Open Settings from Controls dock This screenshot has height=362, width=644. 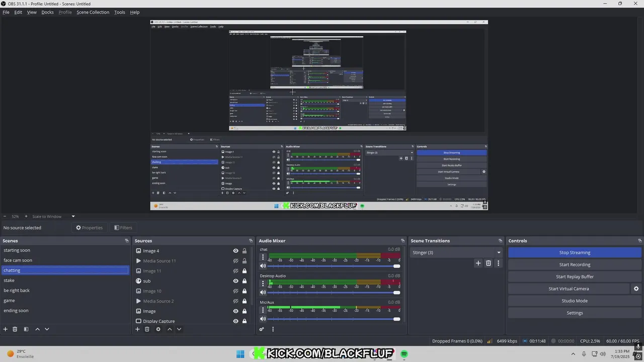tap(575, 313)
